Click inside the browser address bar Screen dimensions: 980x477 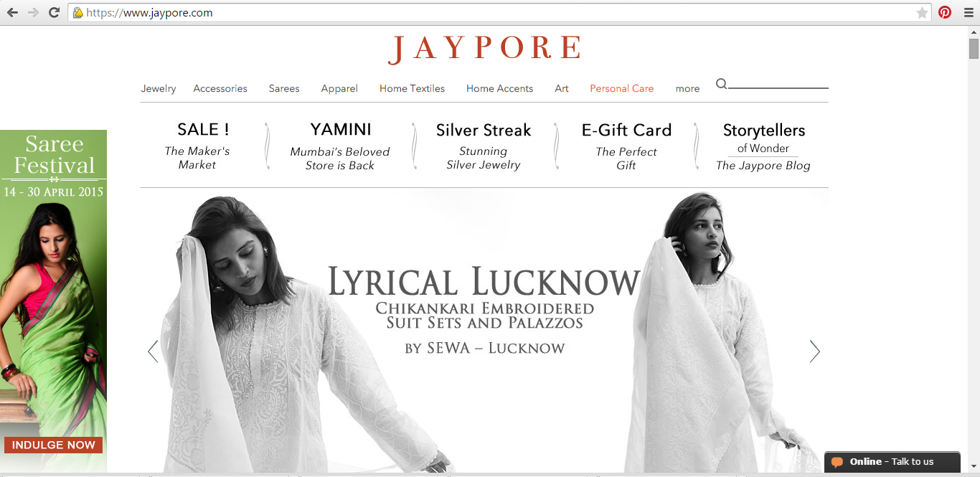[x=287, y=12]
